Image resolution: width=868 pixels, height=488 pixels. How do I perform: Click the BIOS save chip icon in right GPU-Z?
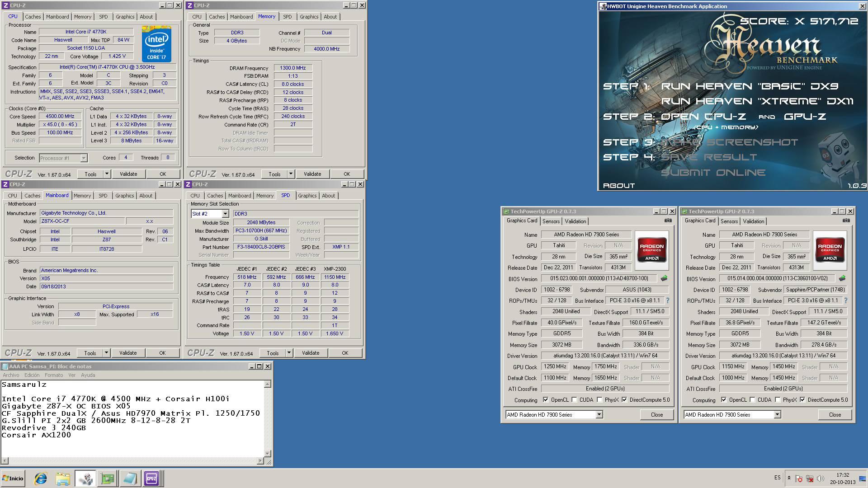[842, 278]
